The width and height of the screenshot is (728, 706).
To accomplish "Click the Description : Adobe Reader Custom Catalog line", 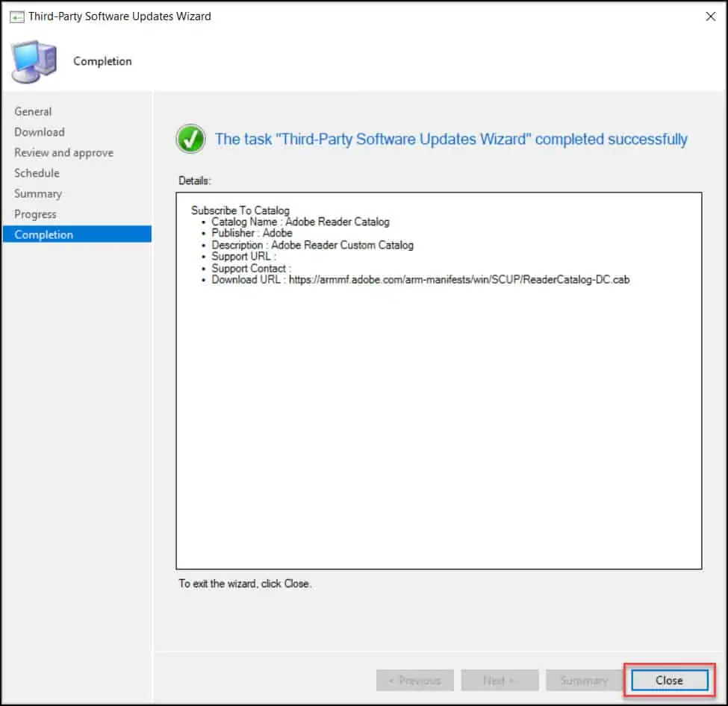I will (x=312, y=245).
